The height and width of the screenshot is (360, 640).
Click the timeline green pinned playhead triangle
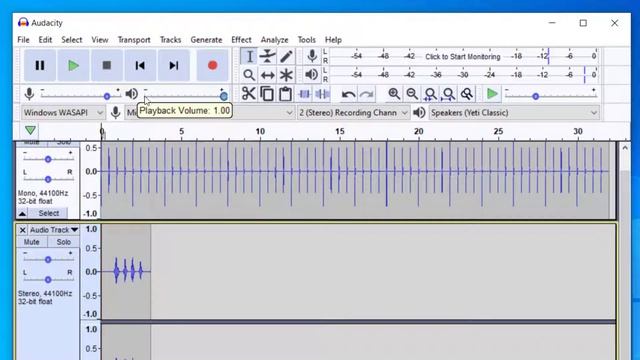[x=30, y=131]
